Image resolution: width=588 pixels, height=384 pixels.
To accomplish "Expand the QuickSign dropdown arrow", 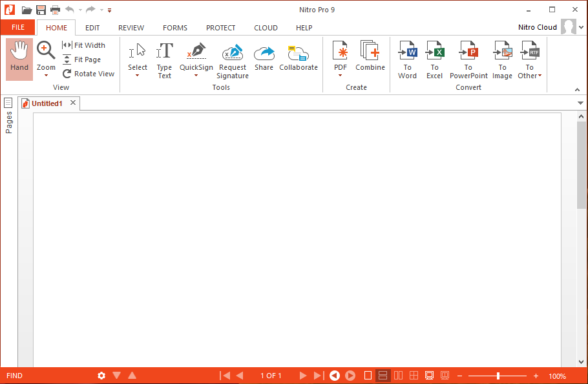I will coord(196,76).
